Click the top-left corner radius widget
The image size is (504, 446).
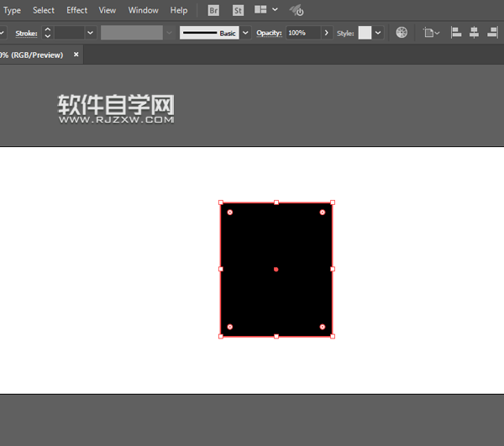pyautogui.click(x=230, y=212)
